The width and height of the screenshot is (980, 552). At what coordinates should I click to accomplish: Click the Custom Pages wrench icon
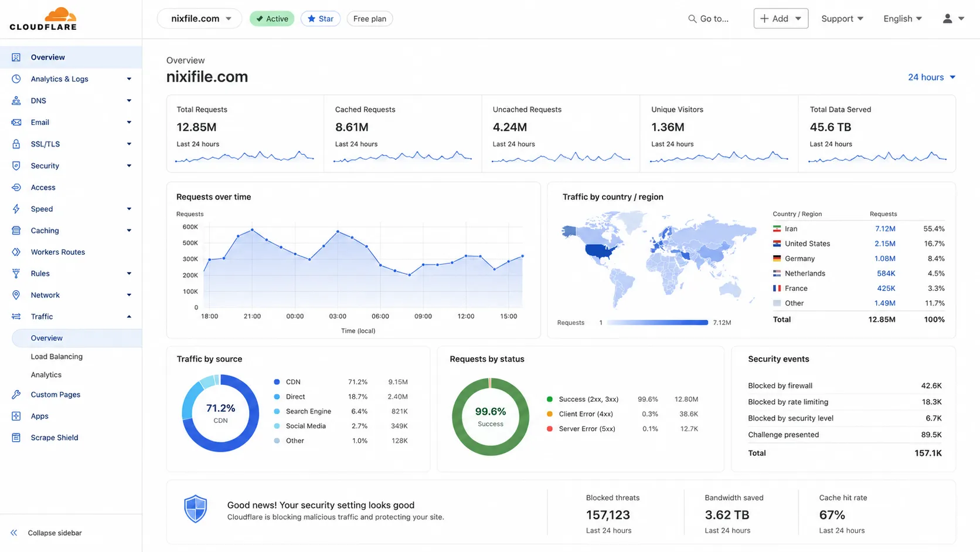tap(16, 394)
